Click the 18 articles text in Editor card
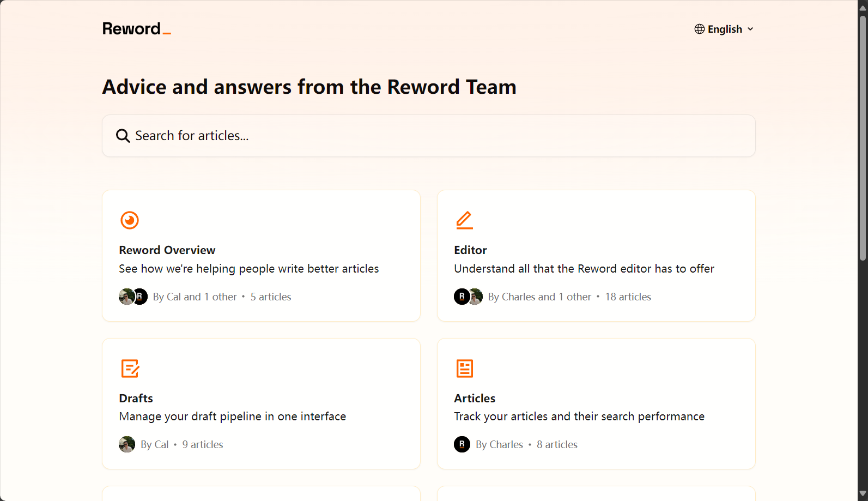Image resolution: width=868 pixels, height=501 pixels. [628, 297]
